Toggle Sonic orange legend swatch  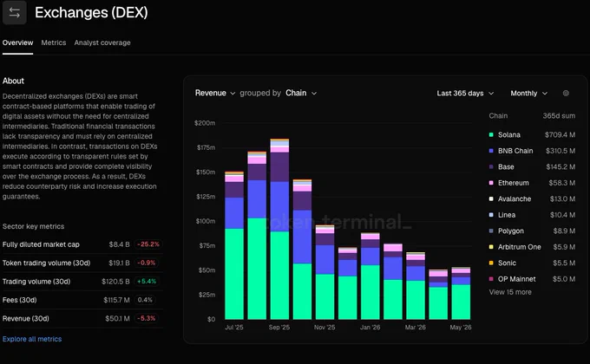click(x=491, y=263)
